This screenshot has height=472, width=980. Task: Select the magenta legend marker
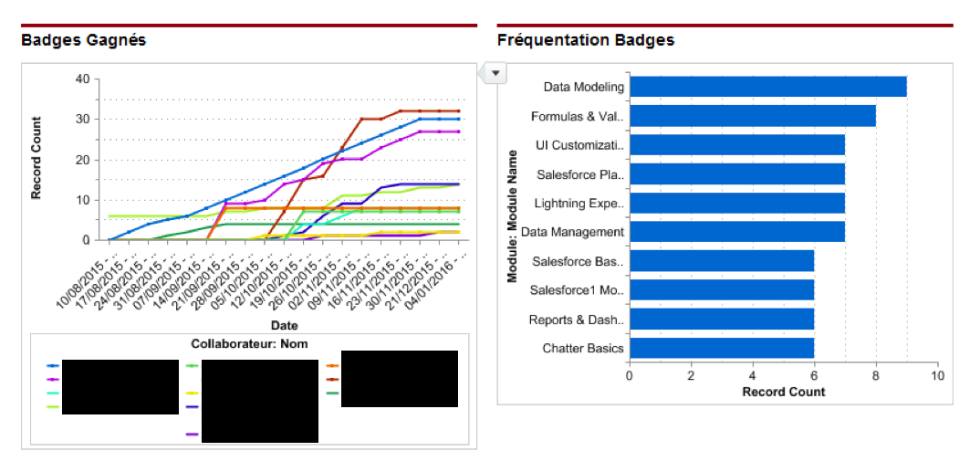(x=53, y=379)
